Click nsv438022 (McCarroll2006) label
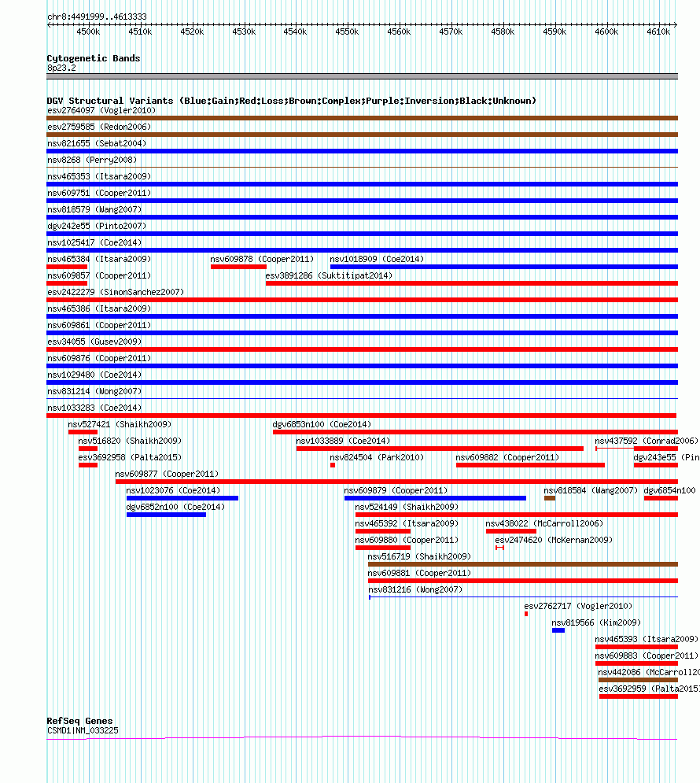The height and width of the screenshot is (783, 700). pos(544,523)
